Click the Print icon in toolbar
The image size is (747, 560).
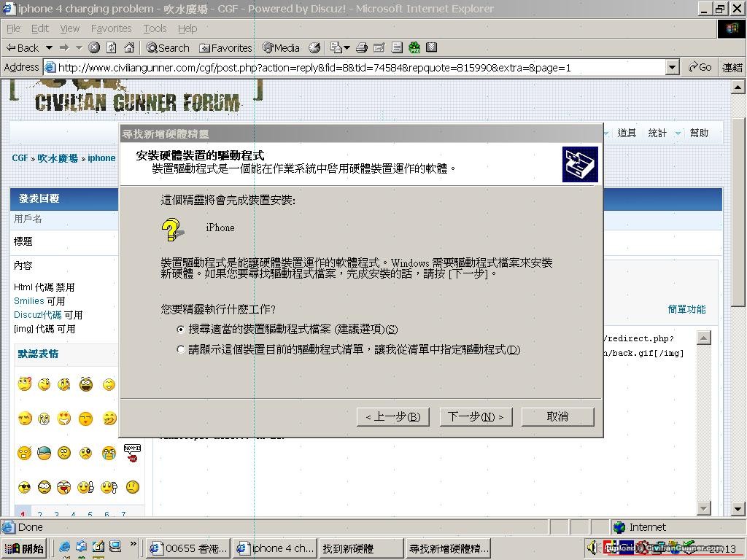(360, 48)
